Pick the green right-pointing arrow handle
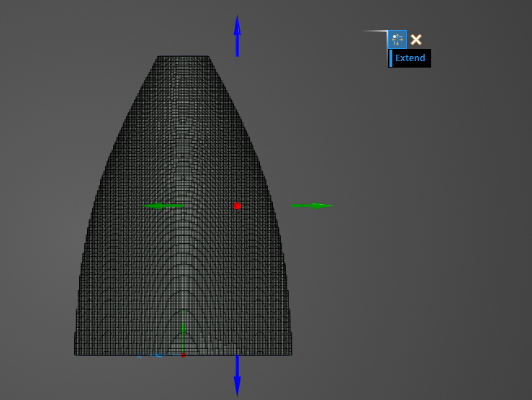The height and width of the screenshot is (400, 532). (x=313, y=206)
